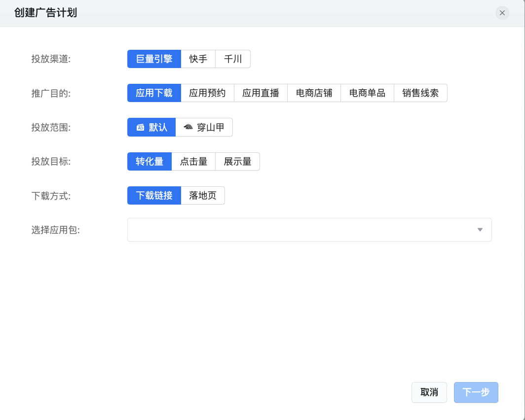
Task: Select 电商单品 promotion purpose
Action: (x=367, y=93)
